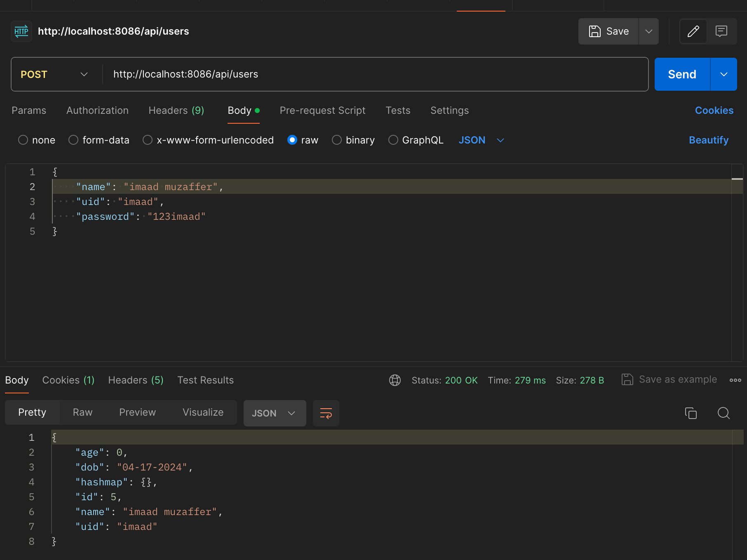Open the comments icon
747x560 pixels.
721,31
